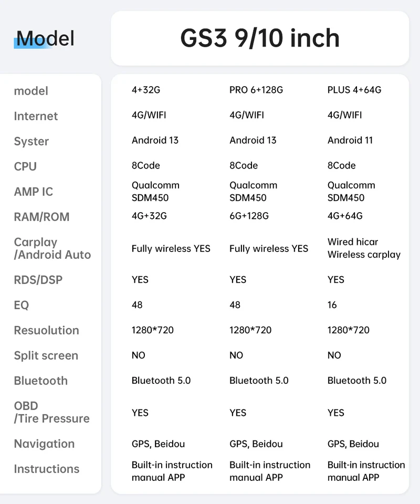420x504 pixels.
Task: Click the OBD /Tire Pressure row label
Action: [52, 413]
